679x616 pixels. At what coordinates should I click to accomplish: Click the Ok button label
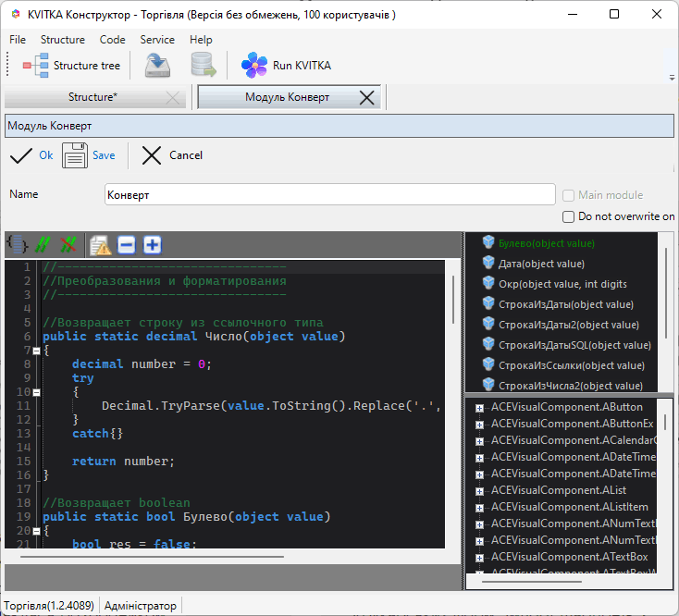(x=46, y=155)
